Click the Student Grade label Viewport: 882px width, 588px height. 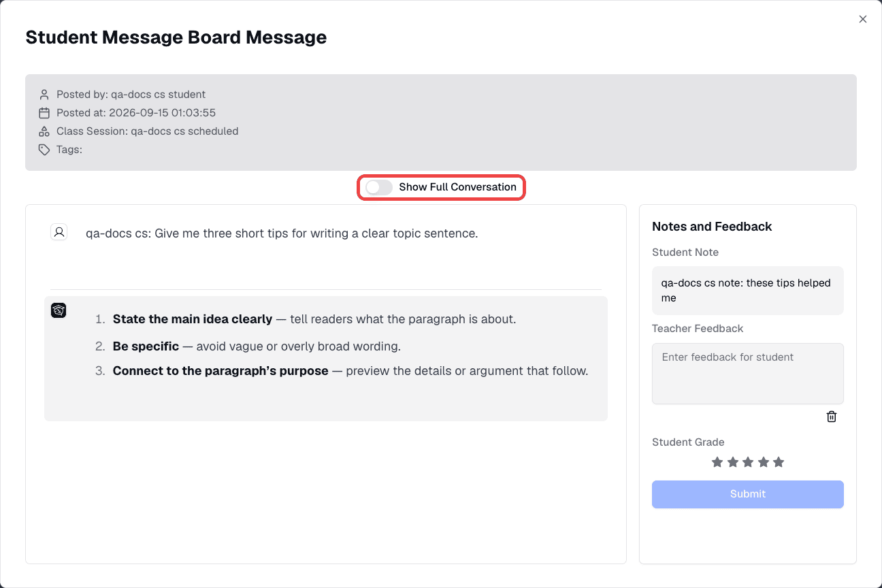688,442
